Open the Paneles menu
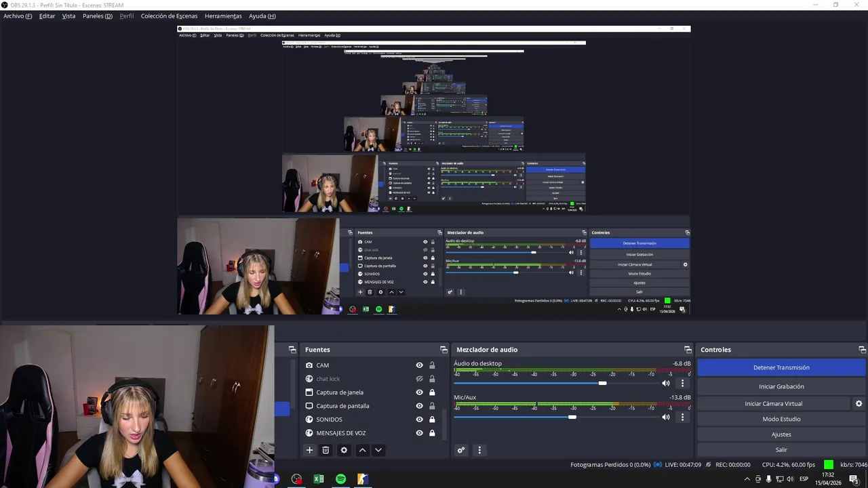 click(x=98, y=16)
